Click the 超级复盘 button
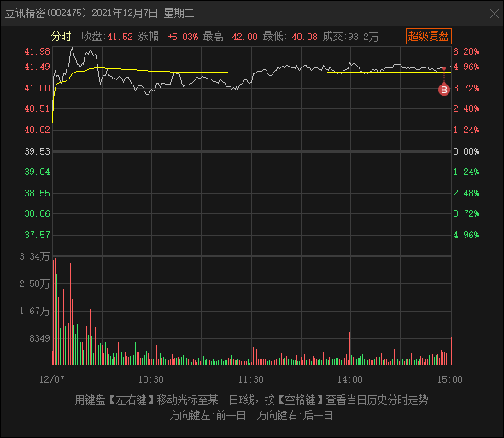 click(429, 36)
